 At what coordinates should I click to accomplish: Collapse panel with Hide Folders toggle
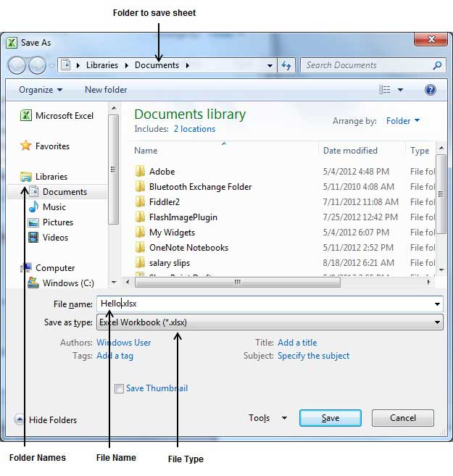tap(46, 419)
